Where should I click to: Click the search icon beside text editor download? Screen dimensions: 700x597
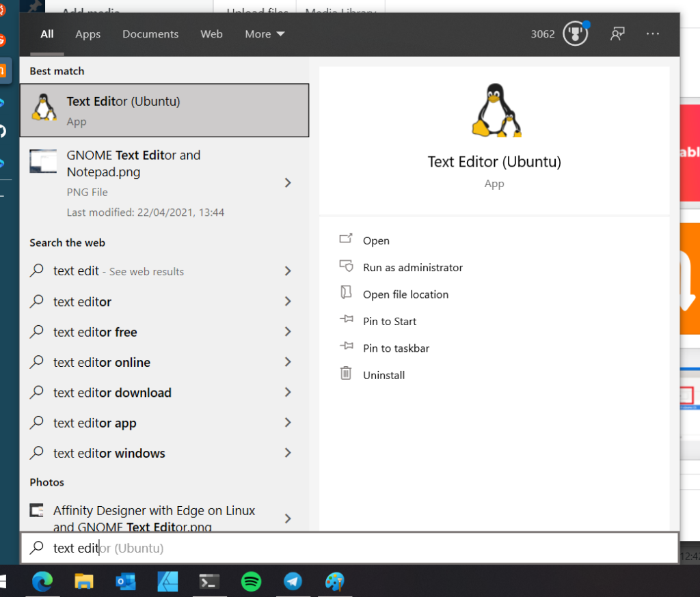(37, 392)
